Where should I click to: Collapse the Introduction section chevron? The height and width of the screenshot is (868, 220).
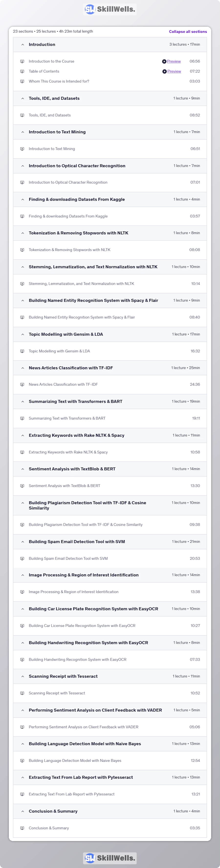click(22, 45)
